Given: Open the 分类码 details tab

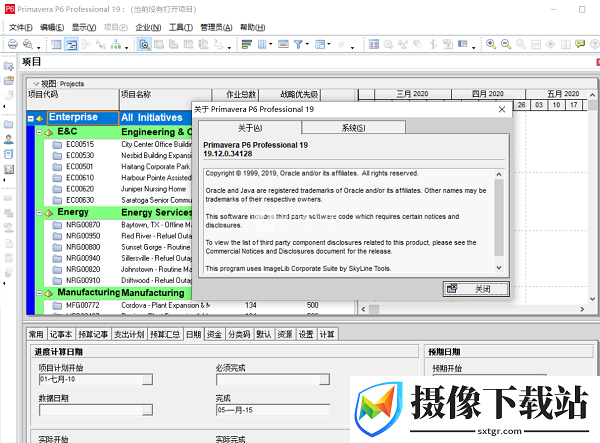Looking at the screenshot, I should coord(239,334).
